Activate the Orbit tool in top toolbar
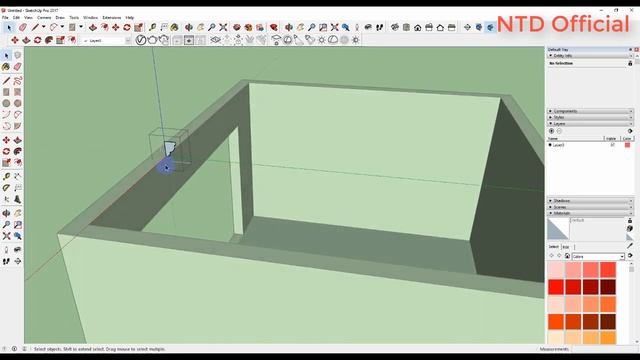This screenshot has height=360, width=640. (x=189, y=28)
